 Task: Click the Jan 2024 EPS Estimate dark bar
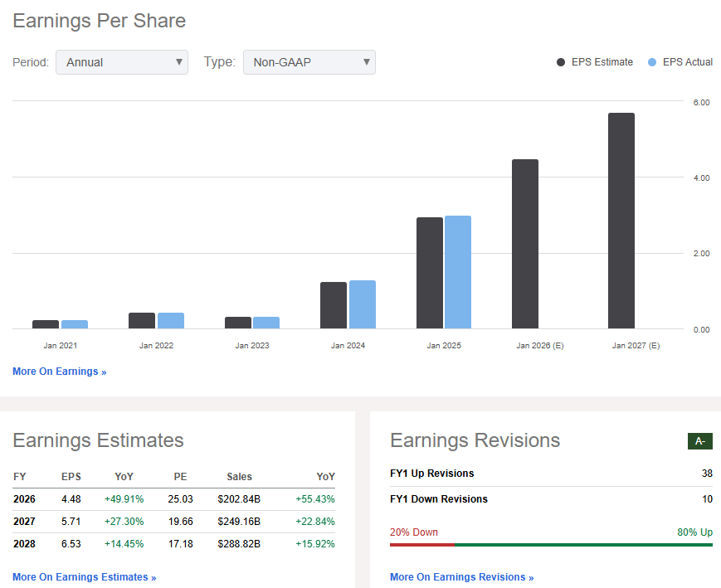pos(334,306)
